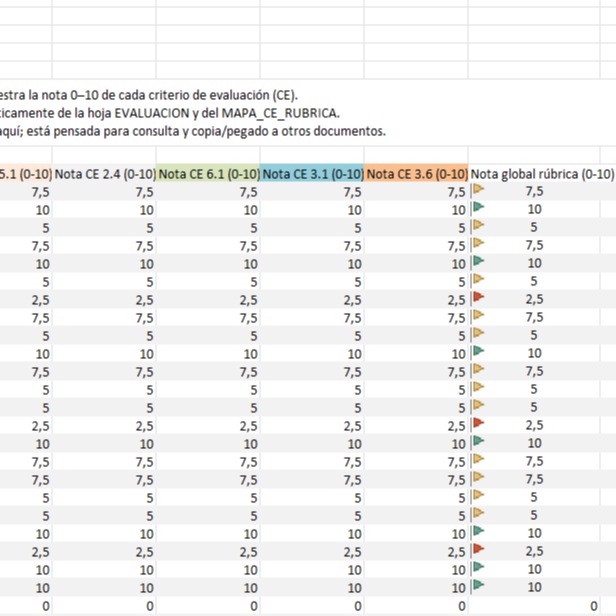Click the yellow flag in the first data row
The height and width of the screenshot is (616, 616).
[x=478, y=191]
